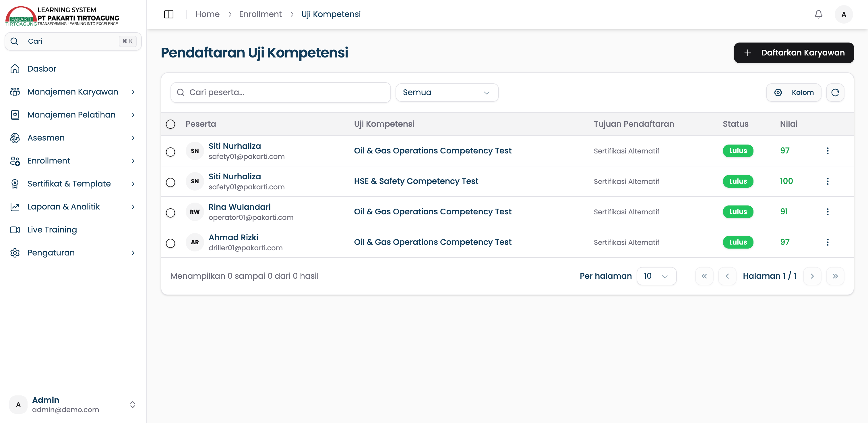Open the Per halaman 10 dropdown
The width and height of the screenshot is (868, 423).
656,276
